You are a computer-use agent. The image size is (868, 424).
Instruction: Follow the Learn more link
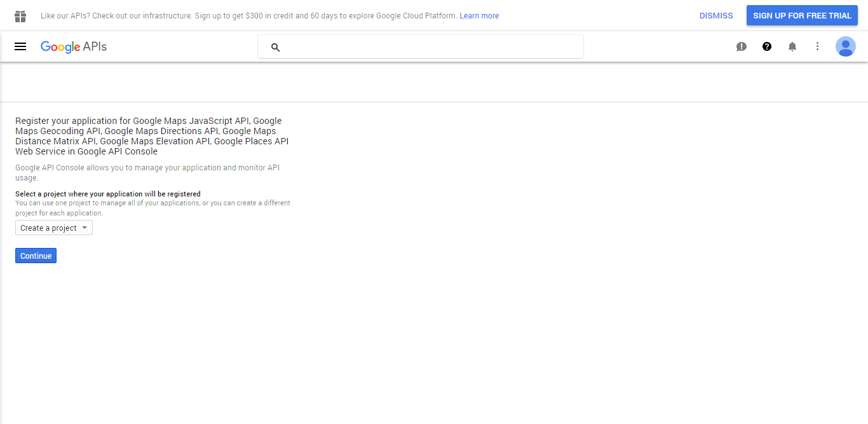tap(479, 16)
